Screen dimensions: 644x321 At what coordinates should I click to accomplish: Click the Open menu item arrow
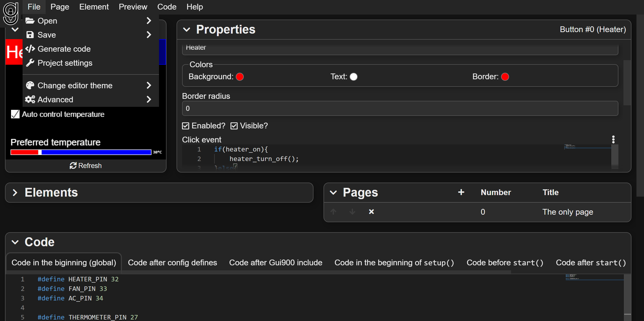point(149,21)
